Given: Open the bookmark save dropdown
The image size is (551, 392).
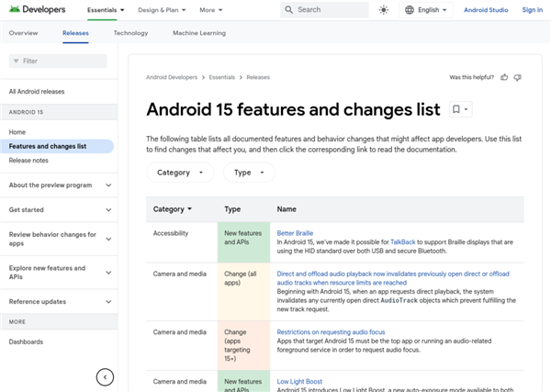Looking at the screenshot, I should [x=460, y=109].
